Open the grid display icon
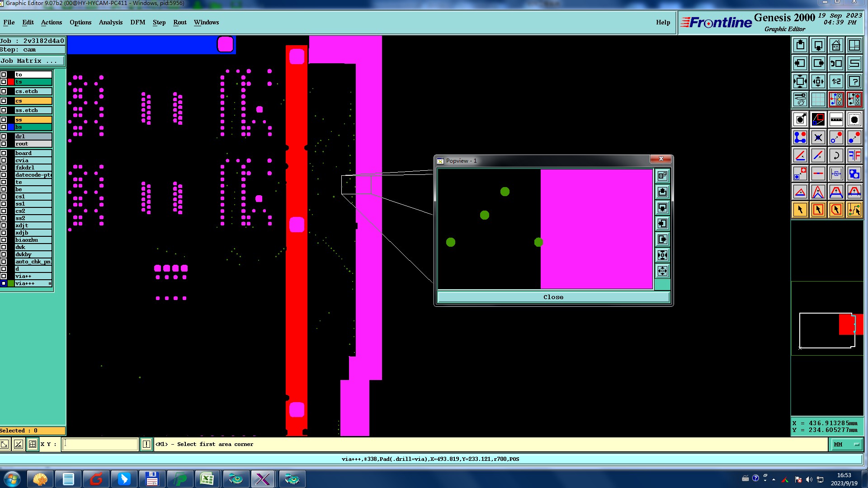The image size is (868, 488). pos(818,99)
